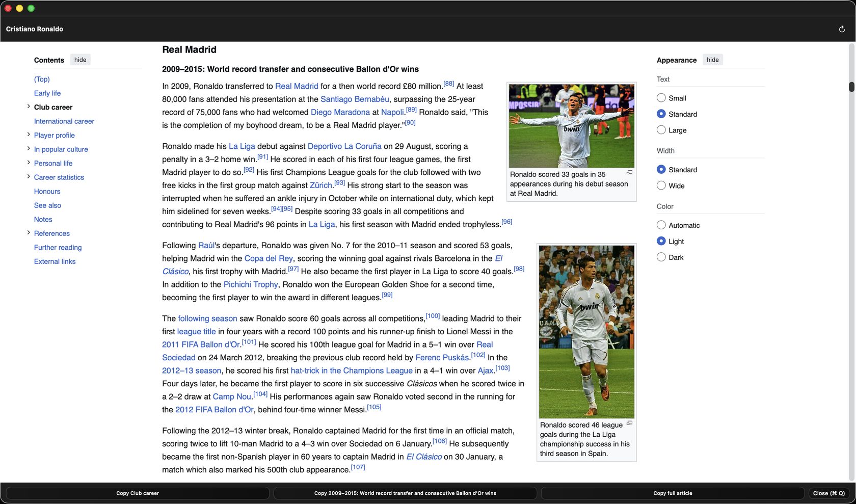Select Standard width option

coord(661,169)
